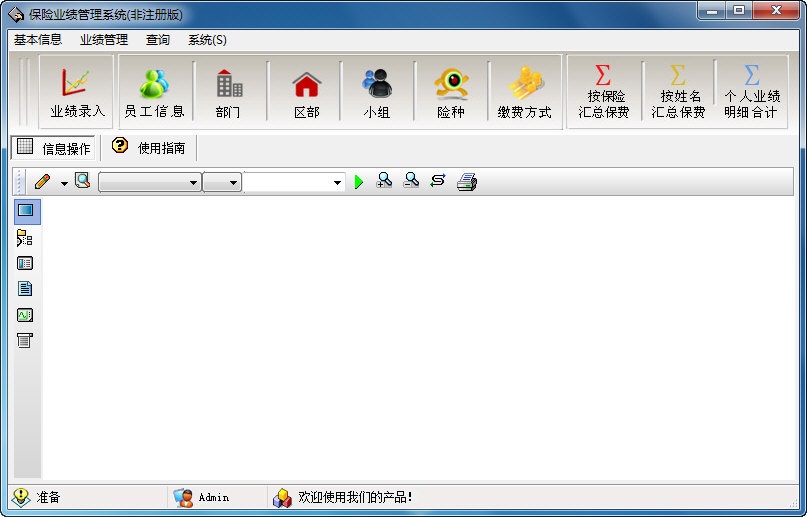Open the value combo box dropdown arrow
Image resolution: width=807 pixels, height=517 pixels.
click(x=337, y=183)
